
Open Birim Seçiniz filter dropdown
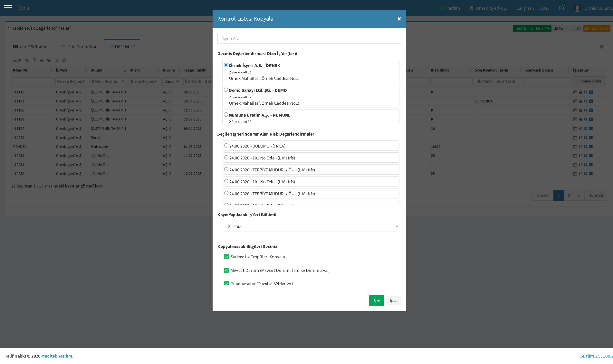[144, 81]
